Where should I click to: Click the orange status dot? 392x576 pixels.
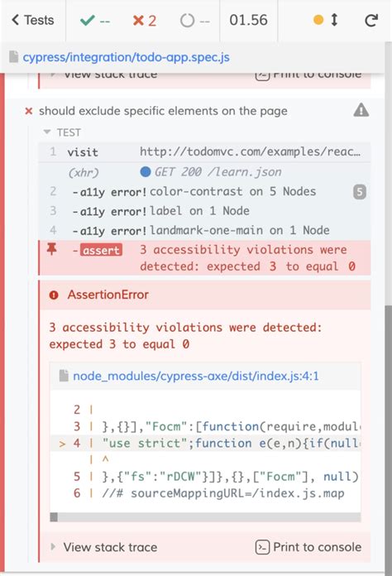318,20
